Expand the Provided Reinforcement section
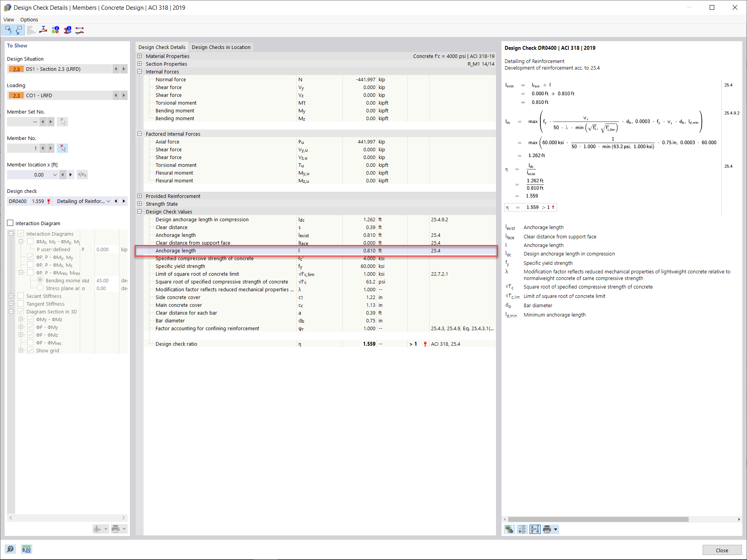This screenshot has width=747, height=560. tap(140, 196)
